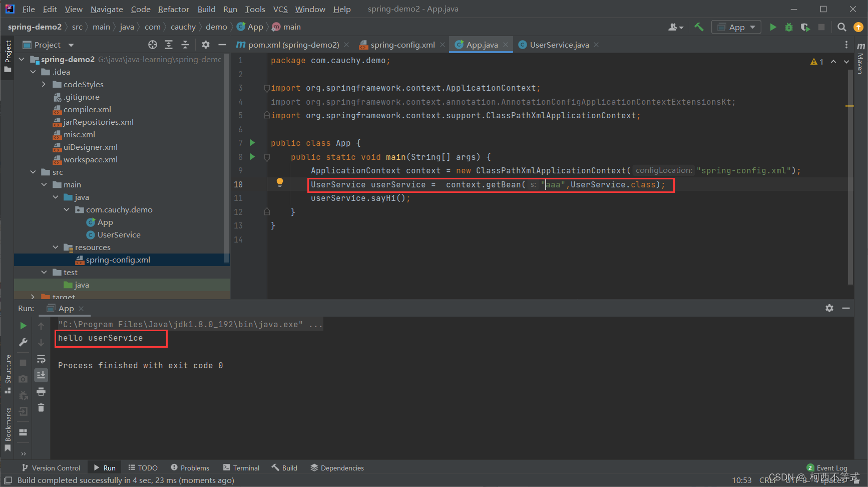The height and width of the screenshot is (487, 868).
Task: Toggle Scroll to End in Run console
Action: [x=41, y=375]
